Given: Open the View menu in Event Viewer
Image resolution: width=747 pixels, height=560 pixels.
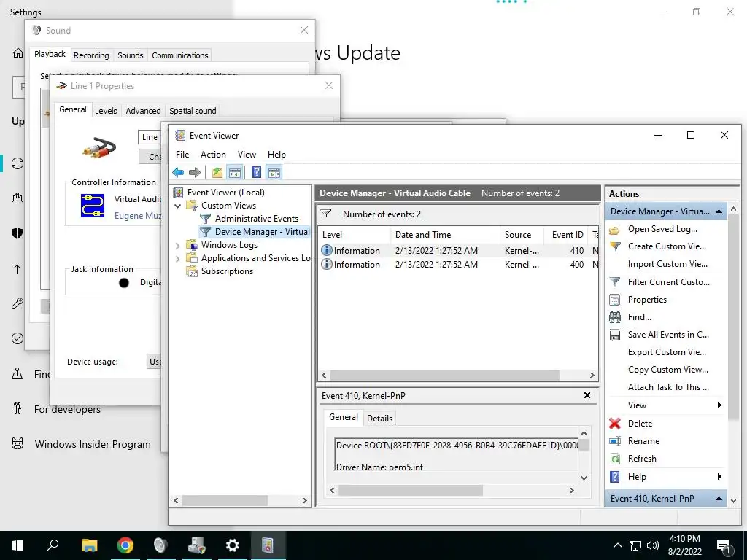Looking at the screenshot, I should (x=247, y=155).
